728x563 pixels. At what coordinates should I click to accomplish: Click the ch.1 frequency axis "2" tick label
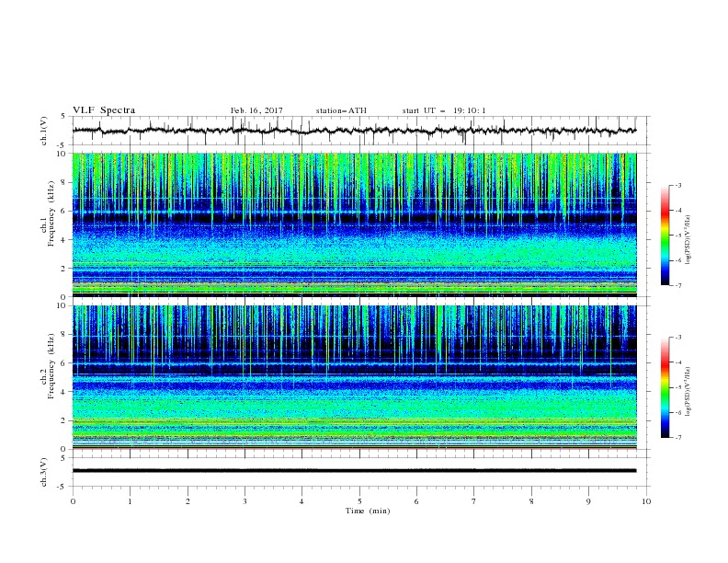[x=64, y=269]
